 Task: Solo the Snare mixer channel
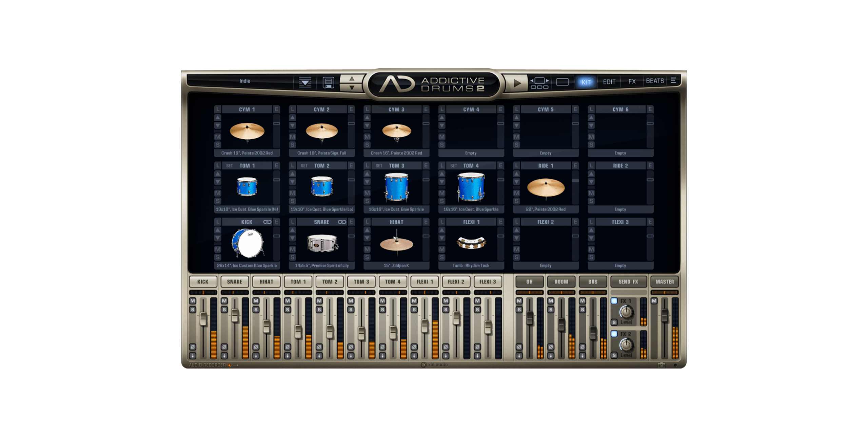point(224,310)
